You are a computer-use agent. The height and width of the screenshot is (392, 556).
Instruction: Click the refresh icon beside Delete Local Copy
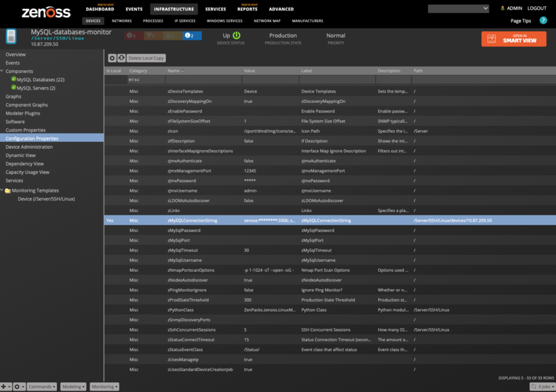(x=121, y=58)
